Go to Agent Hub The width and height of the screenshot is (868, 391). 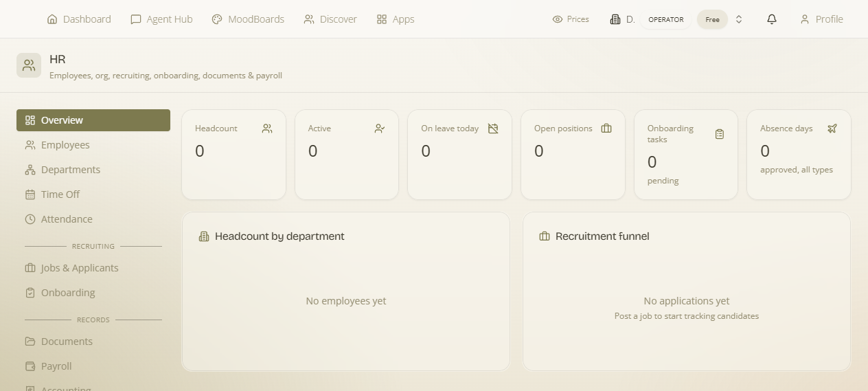click(161, 19)
